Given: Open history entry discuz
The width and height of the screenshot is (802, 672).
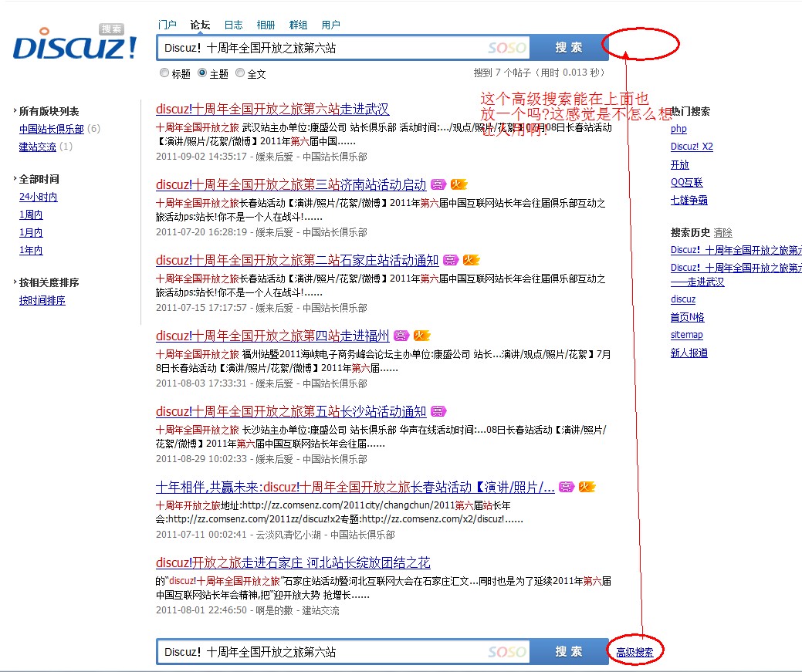Looking at the screenshot, I should [x=683, y=299].
